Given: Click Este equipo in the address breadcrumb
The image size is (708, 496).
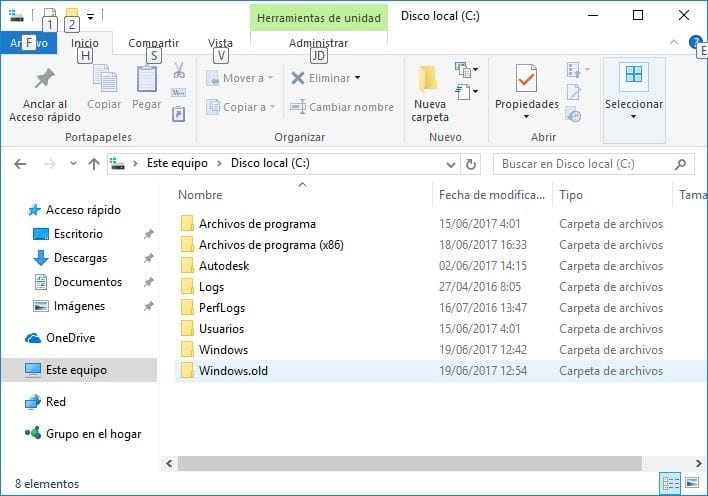Looking at the screenshot, I should (177, 163).
